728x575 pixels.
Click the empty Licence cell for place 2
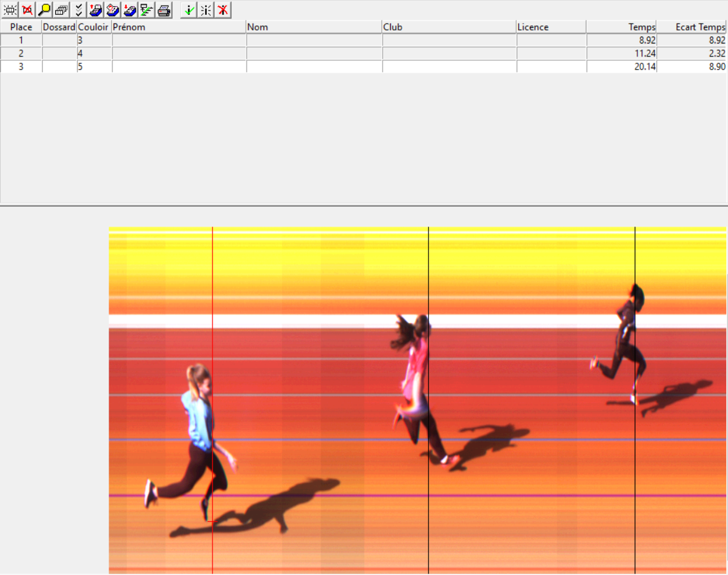point(552,53)
